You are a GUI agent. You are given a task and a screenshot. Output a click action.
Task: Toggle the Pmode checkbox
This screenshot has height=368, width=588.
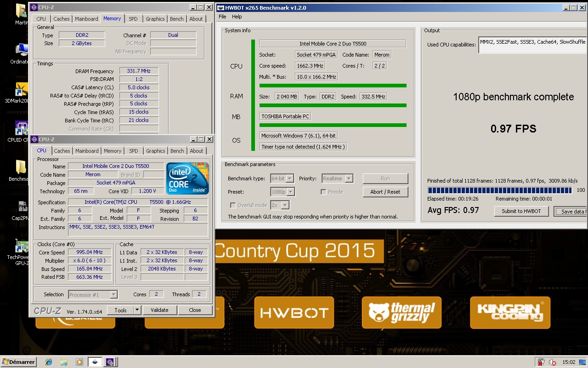pyautogui.click(x=323, y=192)
